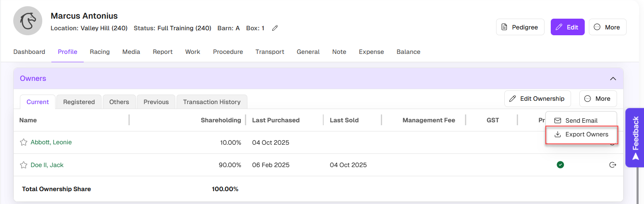The image size is (644, 204).
Task: Go to the Racing tab
Action: [x=99, y=52]
